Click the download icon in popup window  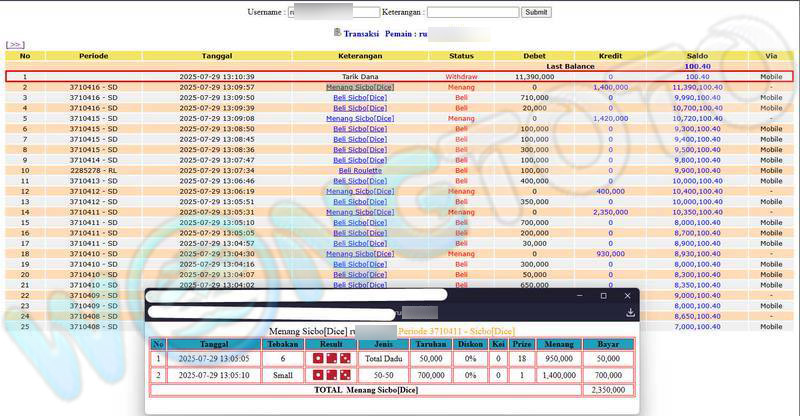[630, 313]
